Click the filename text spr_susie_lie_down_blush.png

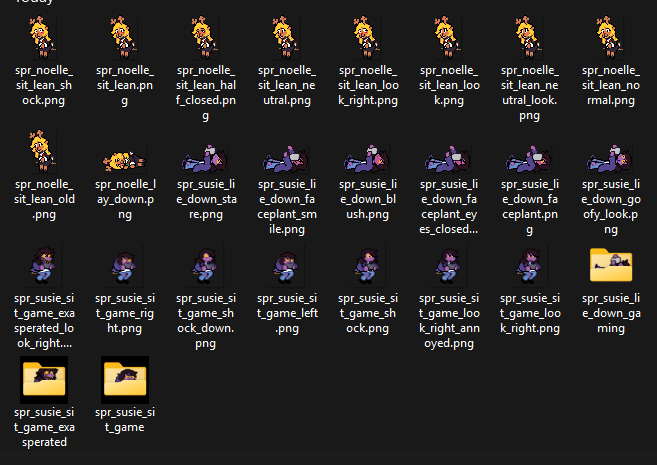click(x=367, y=199)
